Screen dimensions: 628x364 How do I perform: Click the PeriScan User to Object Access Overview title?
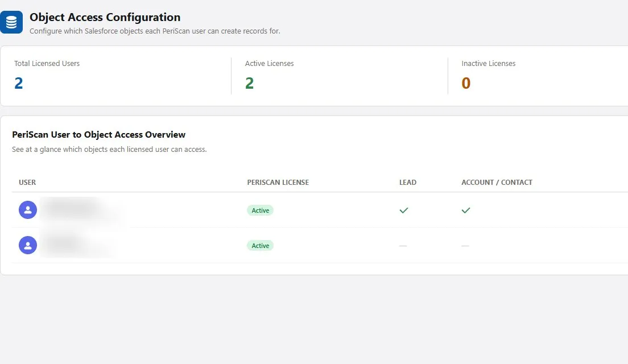(98, 135)
